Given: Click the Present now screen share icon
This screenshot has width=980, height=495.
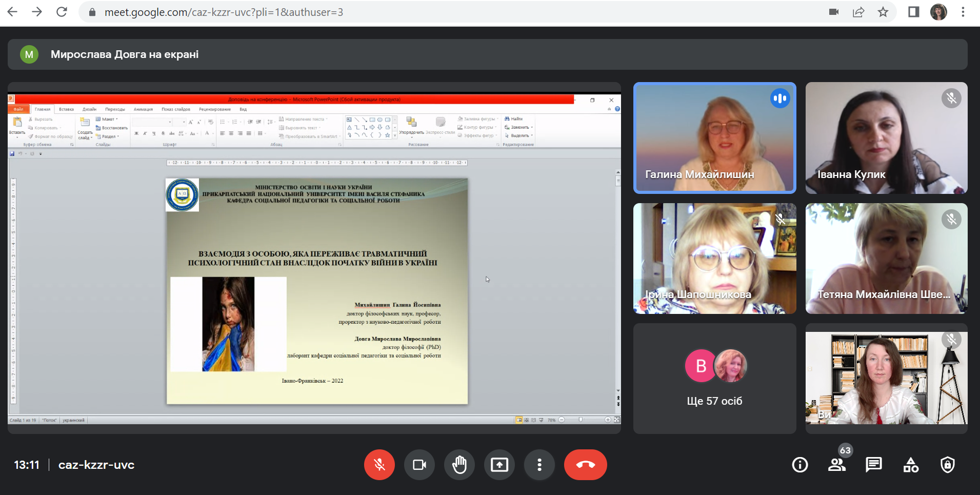Looking at the screenshot, I should click(499, 465).
